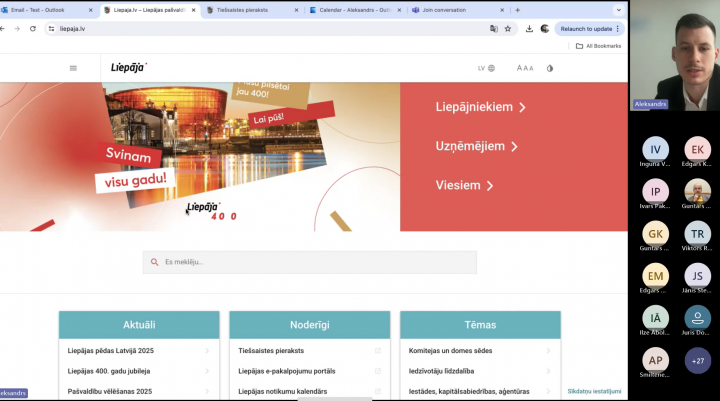
Task: Go back in browser history
Action: point(2,28)
